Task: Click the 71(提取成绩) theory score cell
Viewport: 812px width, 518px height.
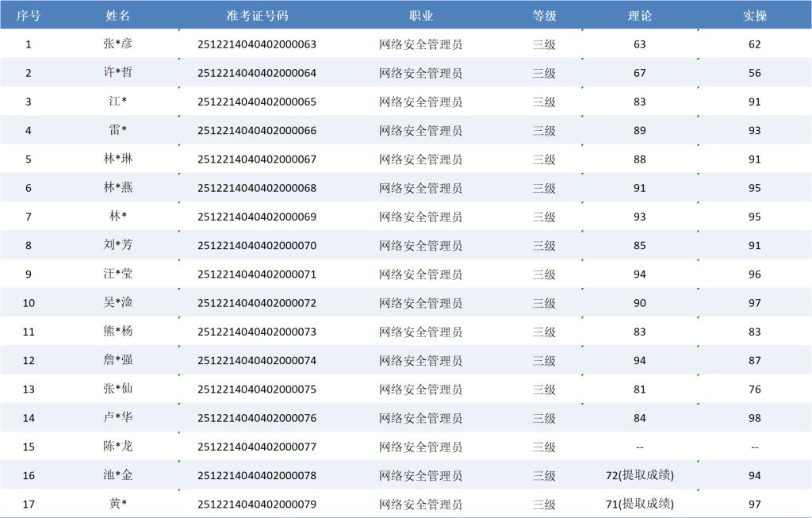Action: (x=640, y=504)
